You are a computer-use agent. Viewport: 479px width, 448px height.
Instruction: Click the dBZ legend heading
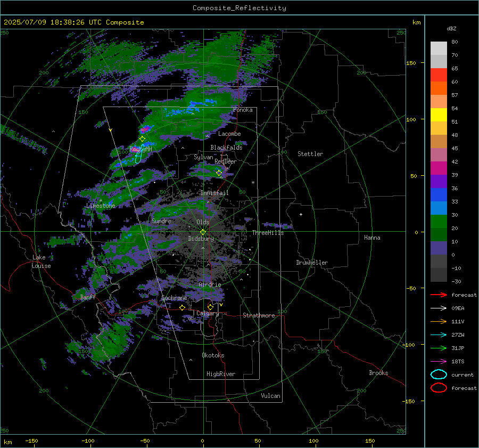point(451,28)
